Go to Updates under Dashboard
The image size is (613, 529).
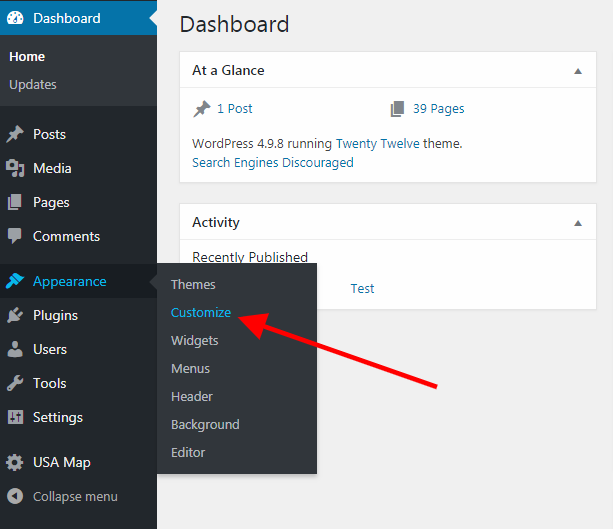33,85
